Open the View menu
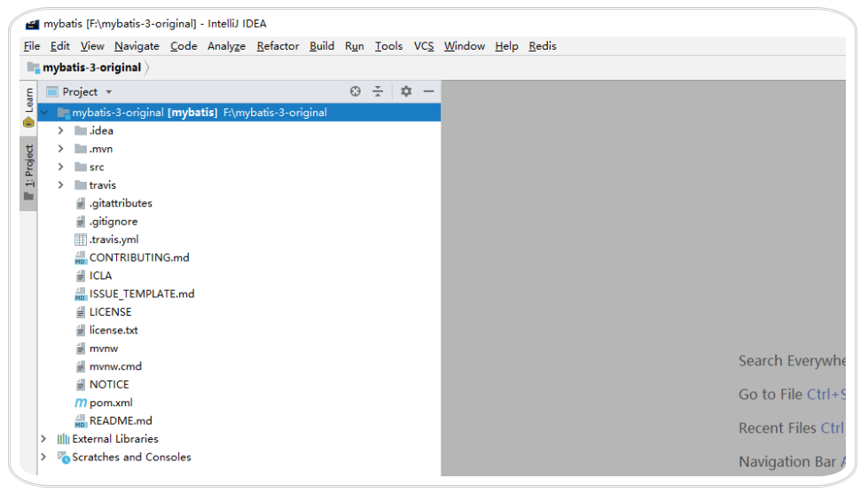 click(x=92, y=46)
